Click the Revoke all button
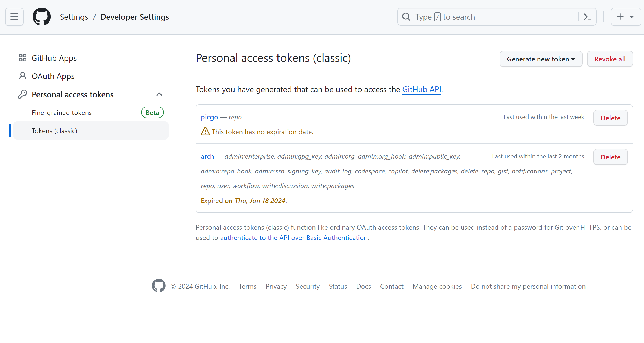The image size is (644, 343). [x=610, y=59]
